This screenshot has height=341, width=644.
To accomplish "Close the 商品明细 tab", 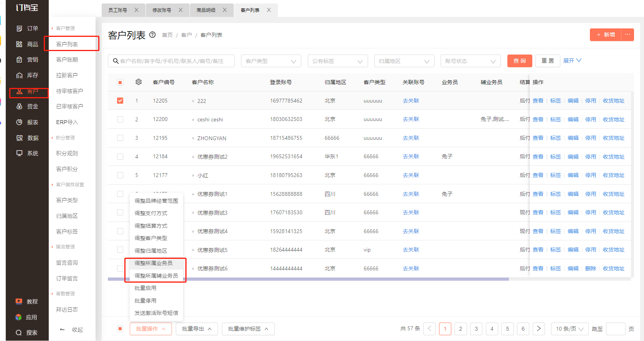I will pos(225,10).
